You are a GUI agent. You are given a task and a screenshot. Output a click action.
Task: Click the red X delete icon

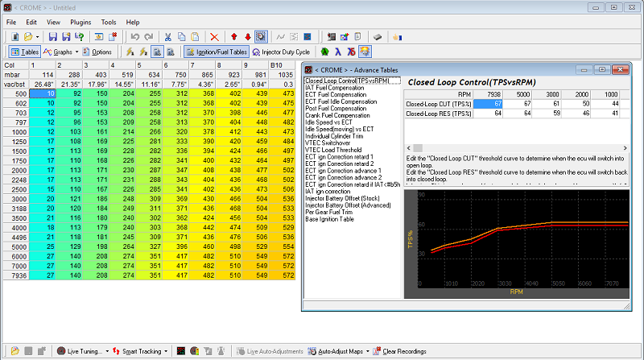point(214,37)
